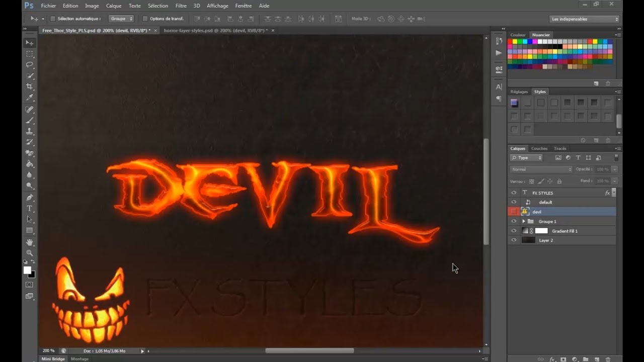
Task: Open the Groupe auto-select dropdown
Action: tap(121, 19)
